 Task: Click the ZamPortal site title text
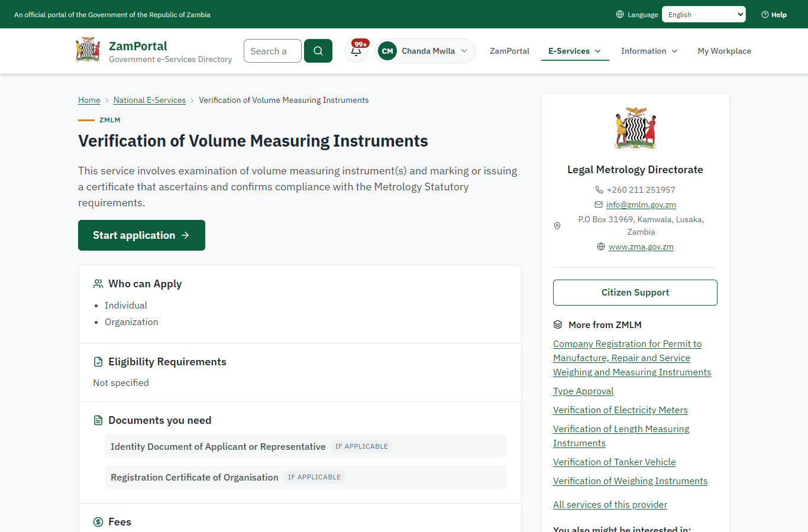click(138, 46)
